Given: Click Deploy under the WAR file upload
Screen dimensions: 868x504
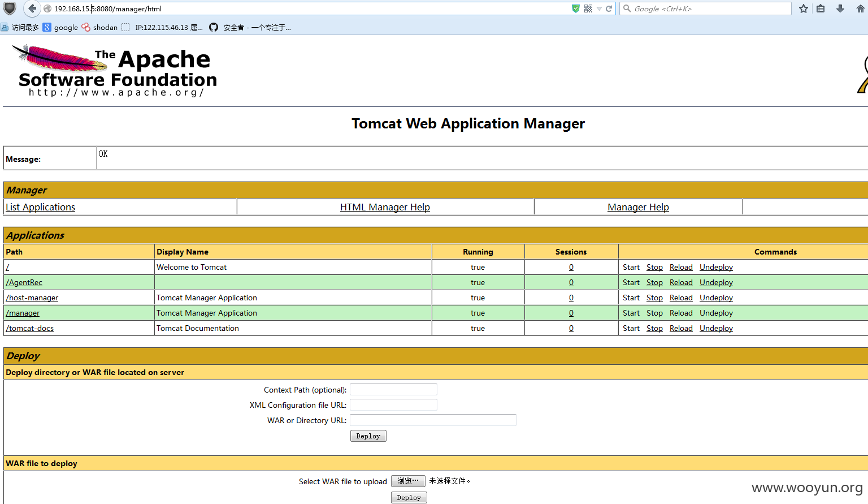Looking at the screenshot, I should pyautogui.click(x=409, y=498).
